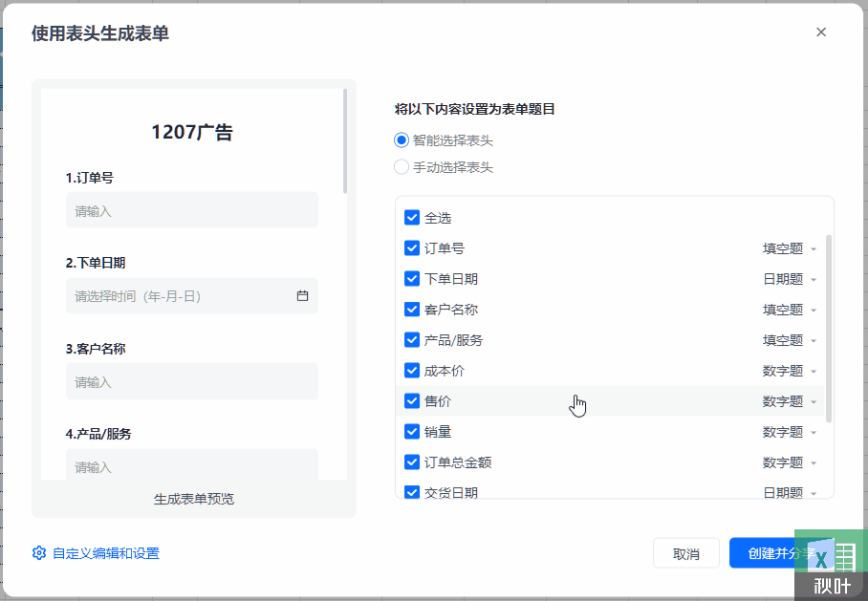
Task: Uncheck the 产品/服务 checkbox
Action: tap(412, 340)
